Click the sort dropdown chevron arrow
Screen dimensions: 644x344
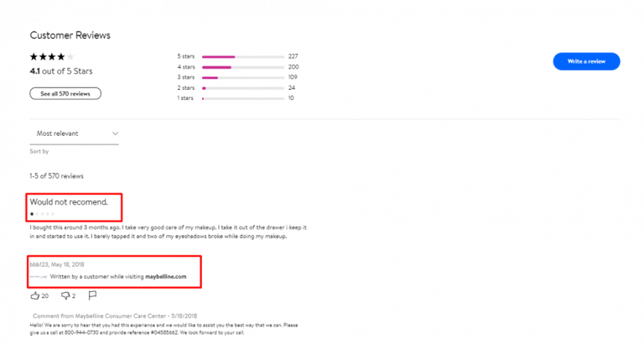115,133
